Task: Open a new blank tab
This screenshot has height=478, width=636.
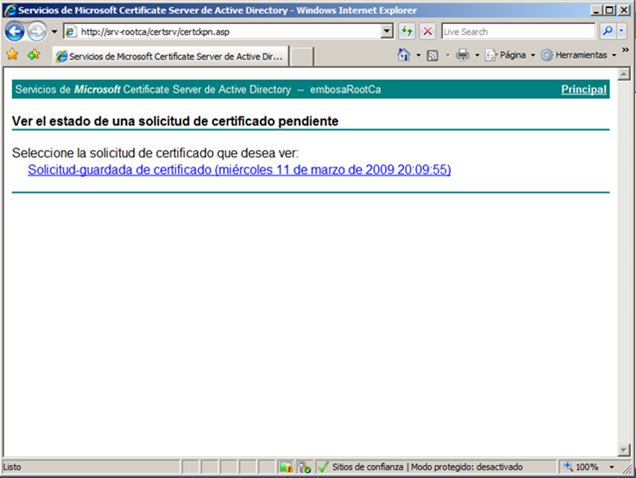Action: point(301,56)
